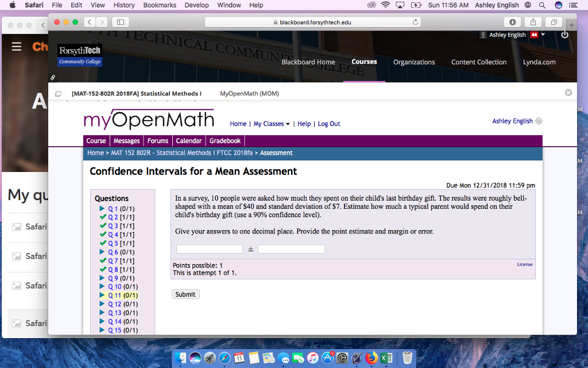The height and width of the screenshot is (368, 588).
Task: Select Courses in Blackboard navigation
Action: 364,62
